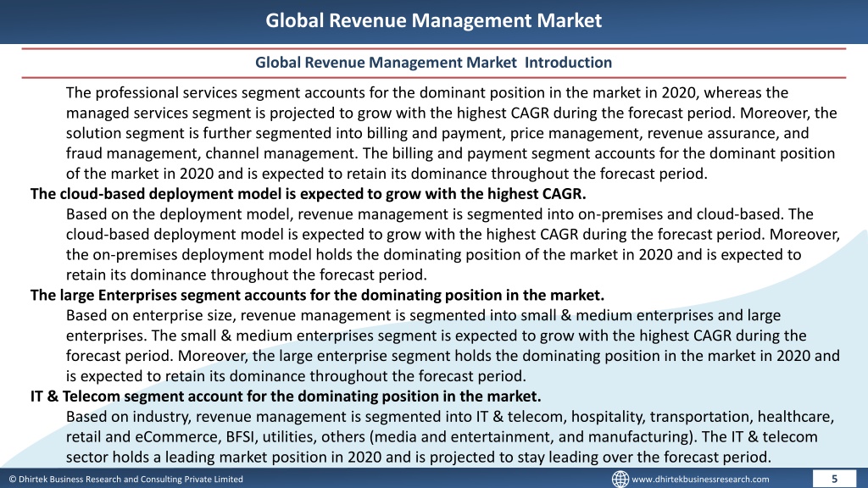Open the www.dhirtekbusinessresearch.com link
Screen dimensions: 868x488
(x=700, y=480)
